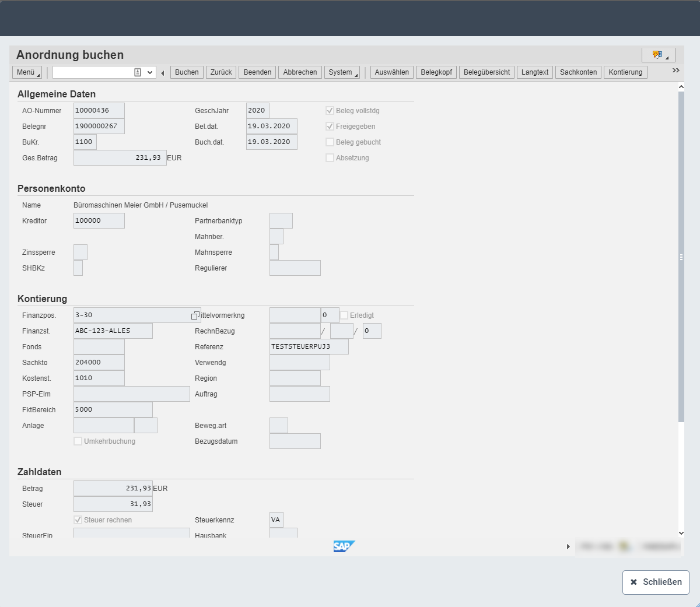Toggle the Beleg vollstdg checkbox
The image size is (700, 607).
pos(330,111)
